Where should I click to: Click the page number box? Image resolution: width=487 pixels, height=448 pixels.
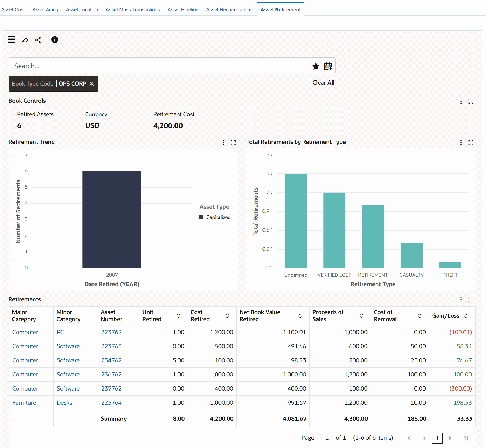(x=437, y=438)
